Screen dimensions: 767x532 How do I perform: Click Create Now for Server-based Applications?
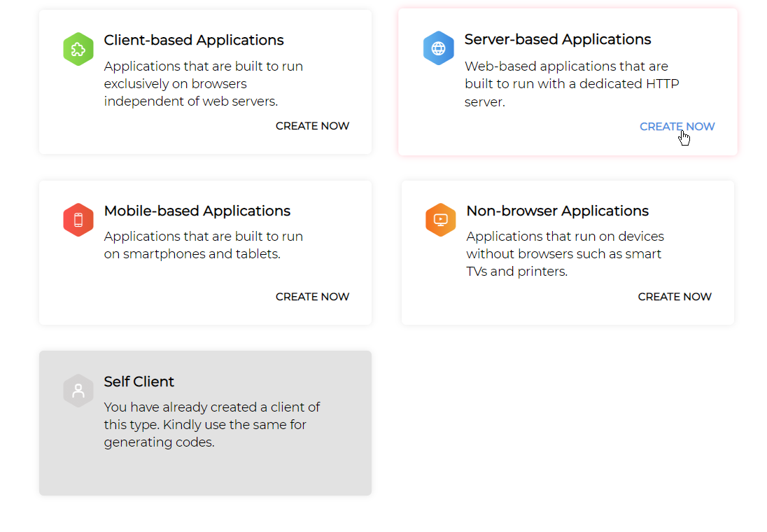pyautogui.click(x=677, y=127)
